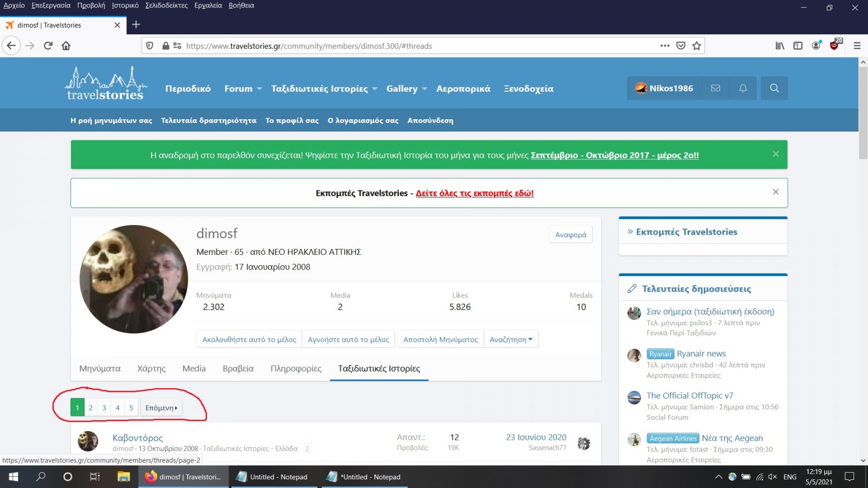The height and width of the screenshot is (488, 868).
Task: Reload the page with the refresh icon
Action: click(48, 46)
